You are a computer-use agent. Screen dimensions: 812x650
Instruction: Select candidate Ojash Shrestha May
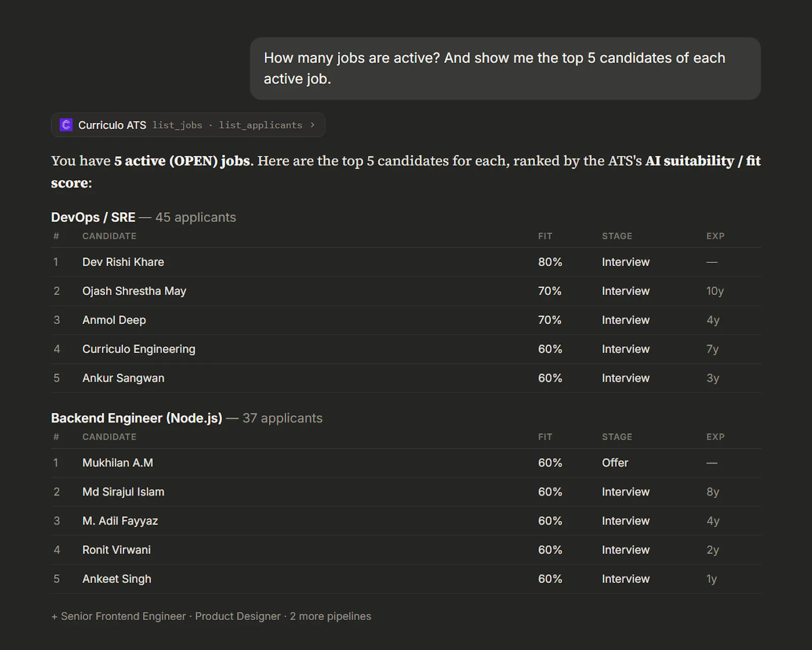pyautogui.click(x=134, y=291)
